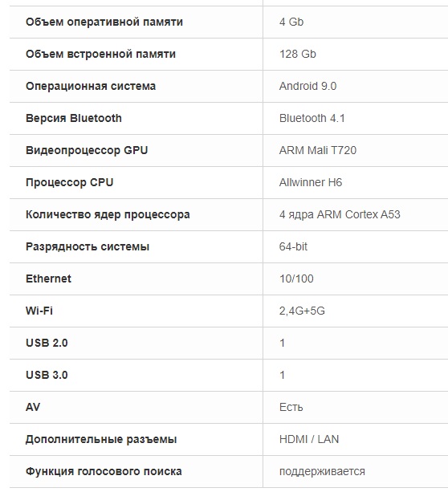Screen dimensions: 448x492
Task: Click the 'Процессор CPU' label
Action: [69, 182]
